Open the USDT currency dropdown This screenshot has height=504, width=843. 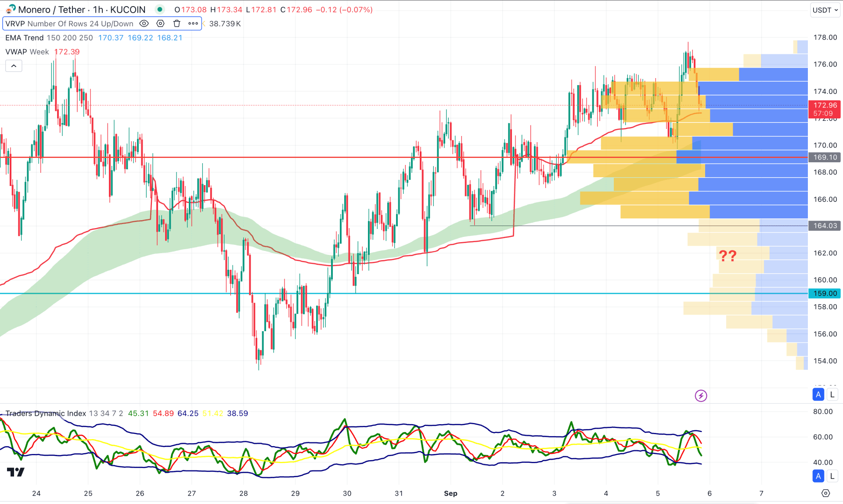pyautogui.click(x=825, y=10)
